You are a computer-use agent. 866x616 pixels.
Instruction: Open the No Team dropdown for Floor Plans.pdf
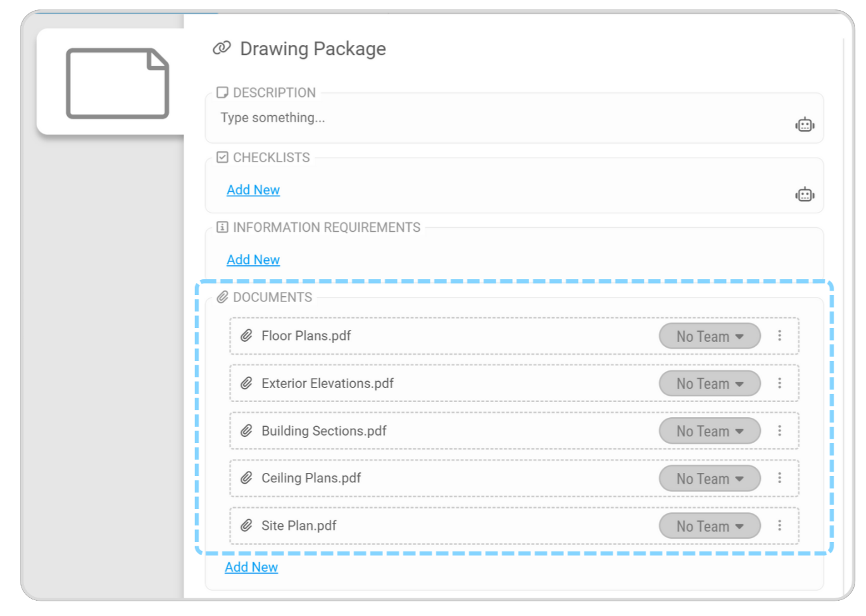pyautogui.click(x=709, y=336)
